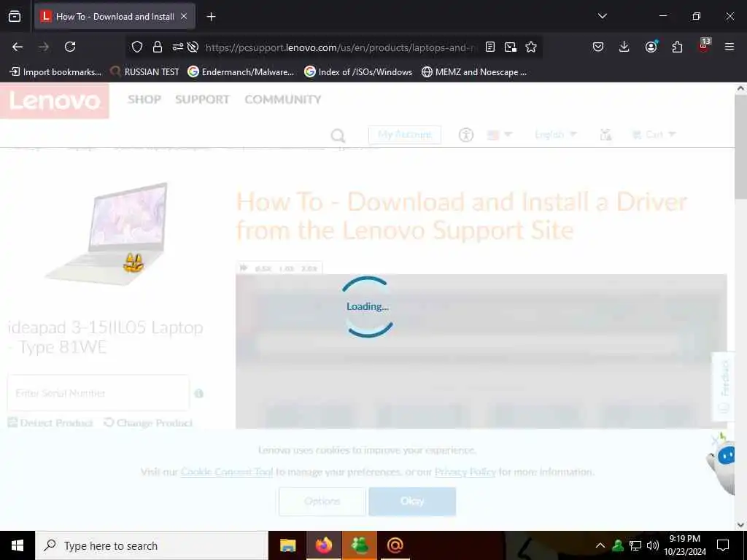Open the Firefox hamburger application menu
747x560 pixels.
tap(729, 47)
